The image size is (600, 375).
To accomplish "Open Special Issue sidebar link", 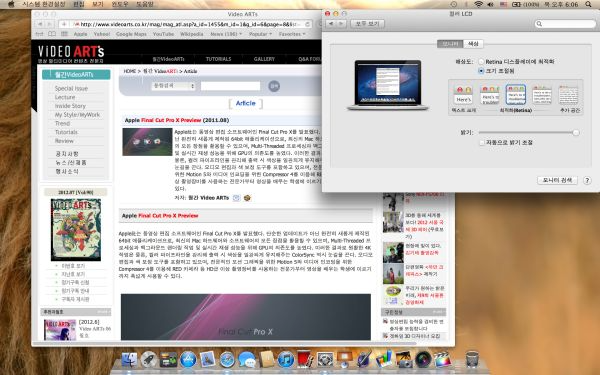I will (x=71, y=88).
